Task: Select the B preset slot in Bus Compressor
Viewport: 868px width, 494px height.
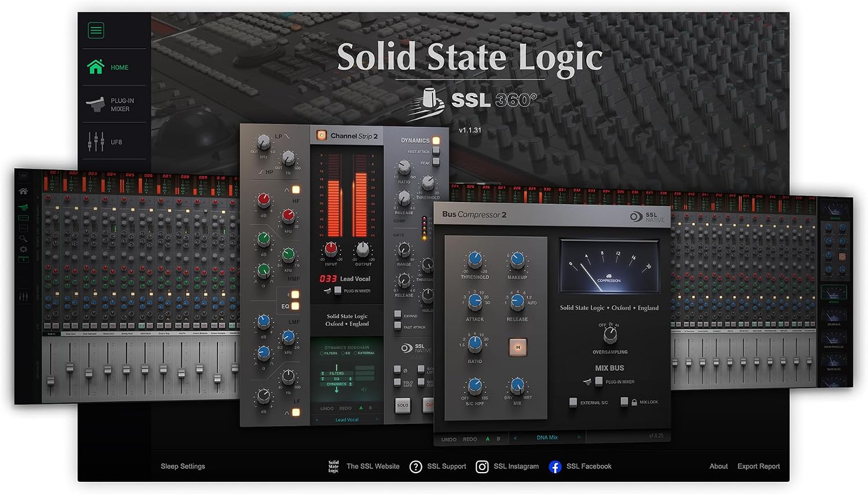Action: [498, 439]
